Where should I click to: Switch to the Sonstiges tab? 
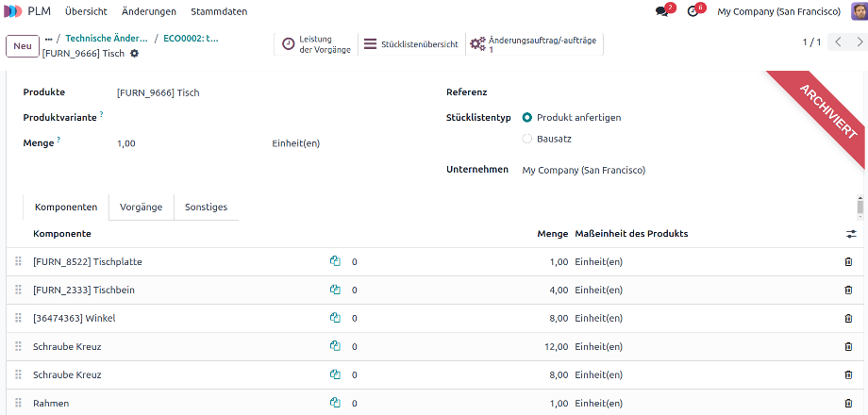tap(206, 207)
